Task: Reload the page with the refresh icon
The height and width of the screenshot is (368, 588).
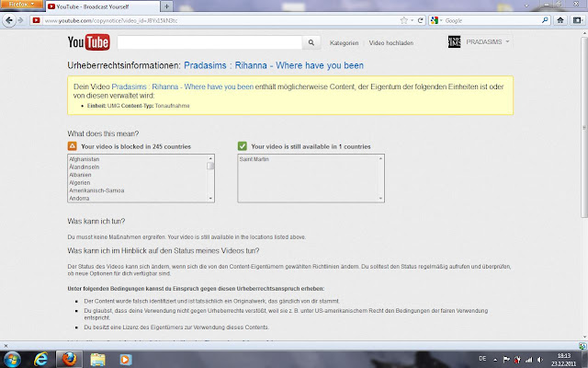Action: pyautogui.click(x=421, y=20)
